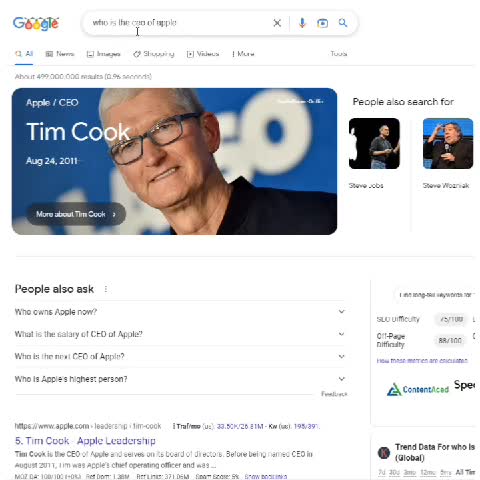Screen dimensions: 480x480
Task: Go to the Google logo homepage
Action: (x=36, y=23)
